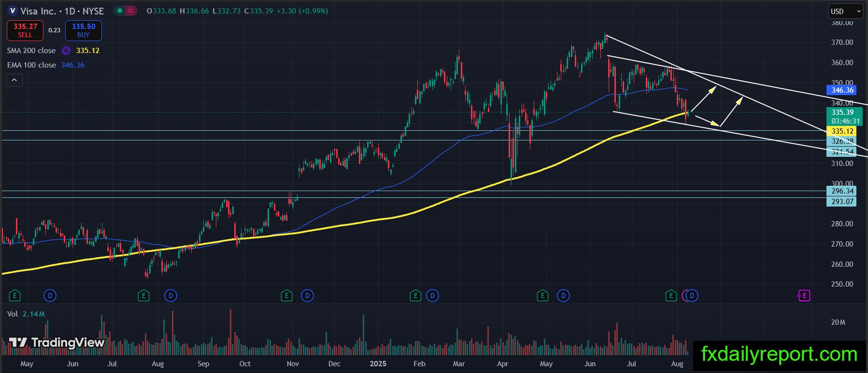
Task: Click the 2.14M volume value
Action: [34, 314]
